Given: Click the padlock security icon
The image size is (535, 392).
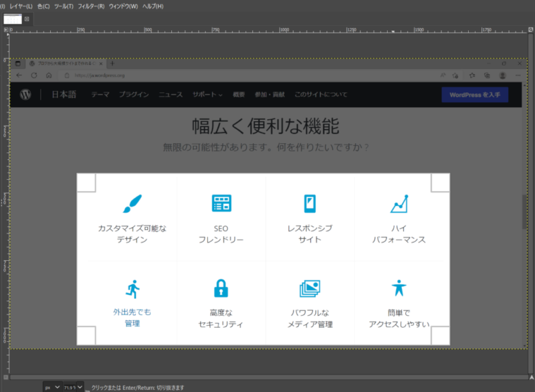Looking at the screenshot, I should (221, 288).
